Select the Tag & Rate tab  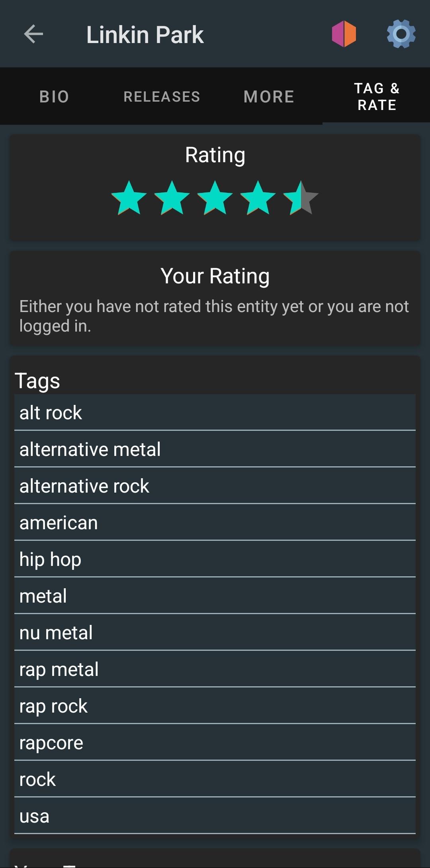click(377, 96)
